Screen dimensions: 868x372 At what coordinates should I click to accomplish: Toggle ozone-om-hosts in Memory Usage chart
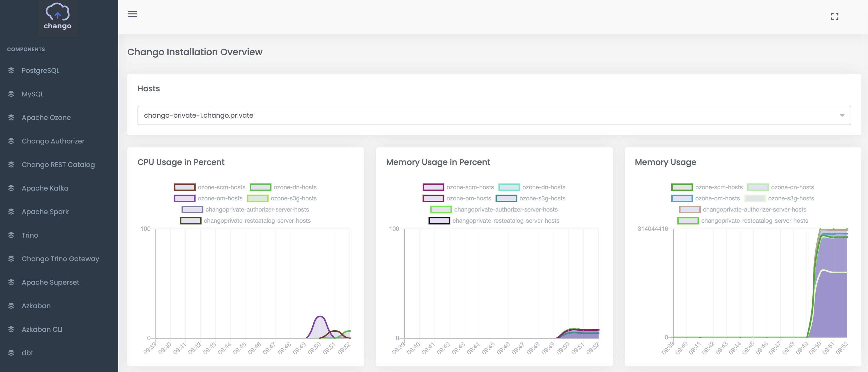705,198
